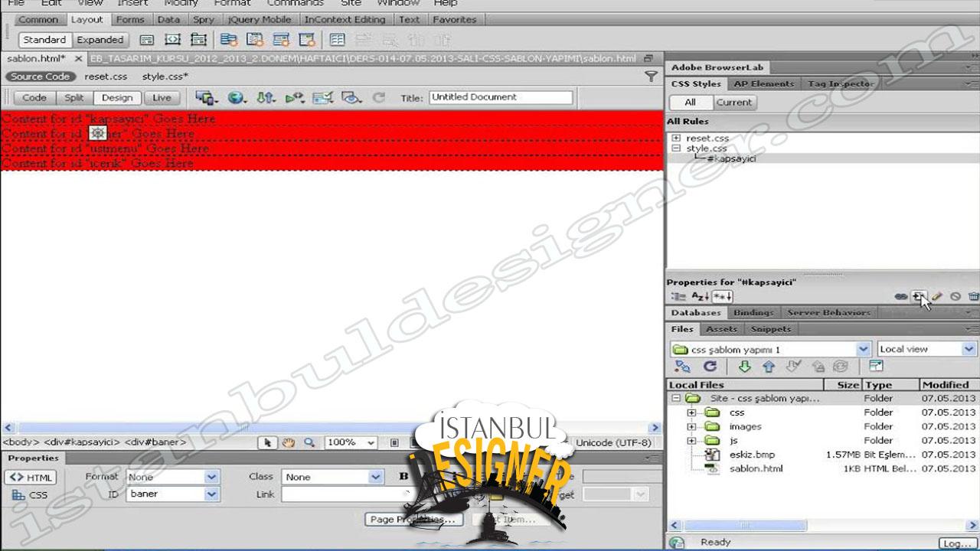Open Preview in browser globe icon
Screen dimensions: 980x551
point(237,97)
